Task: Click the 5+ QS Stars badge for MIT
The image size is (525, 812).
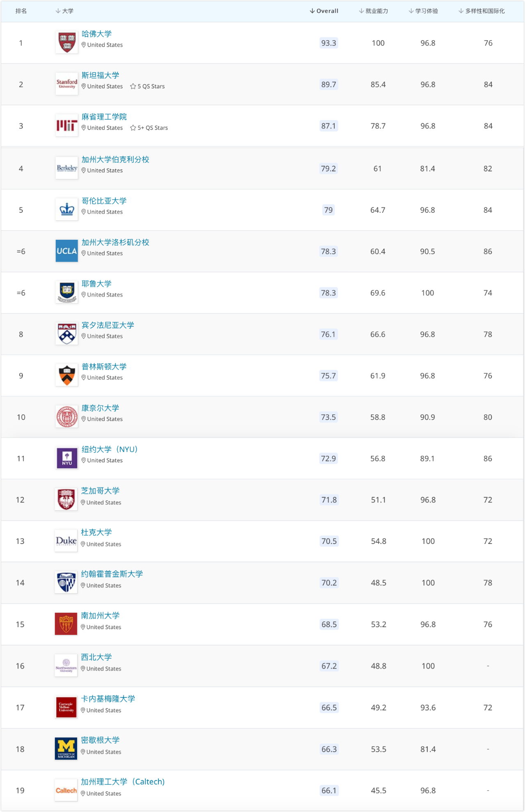Action: click(x=149, y=128)
